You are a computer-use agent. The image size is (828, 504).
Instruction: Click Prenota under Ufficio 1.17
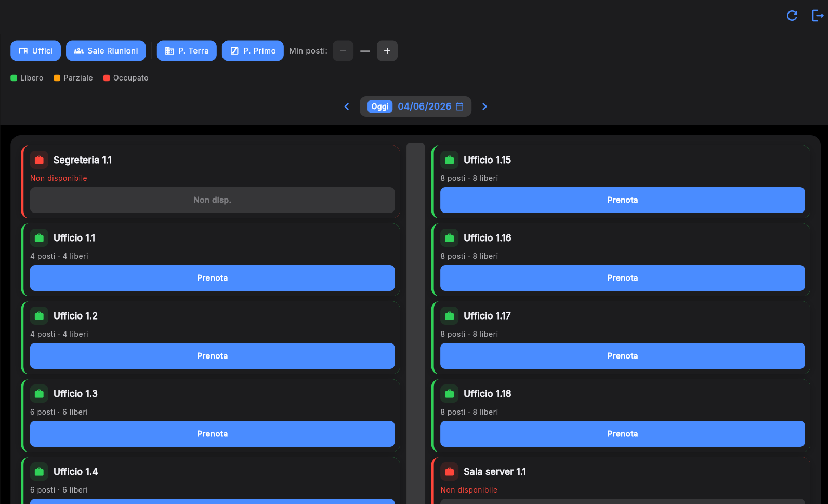[x=623, y=356]
